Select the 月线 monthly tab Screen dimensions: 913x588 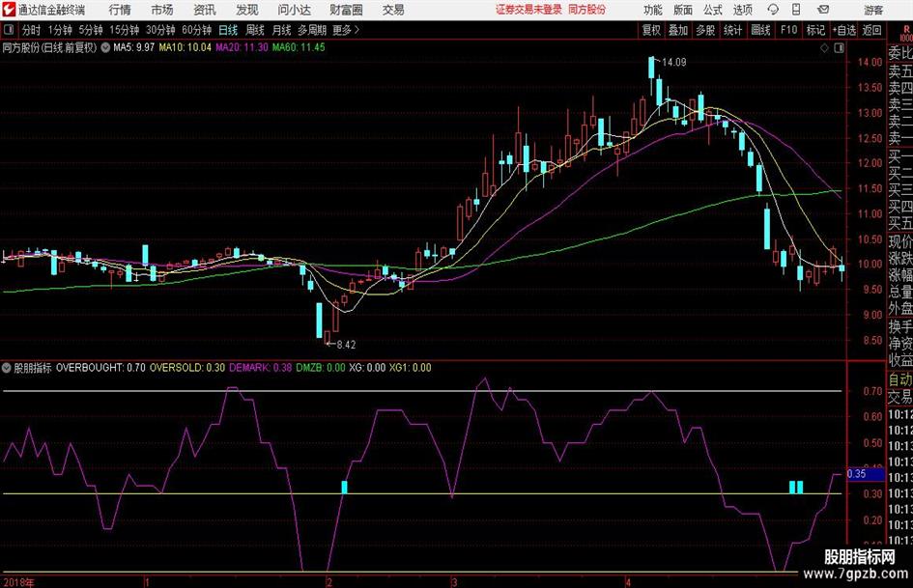[281, 30]
